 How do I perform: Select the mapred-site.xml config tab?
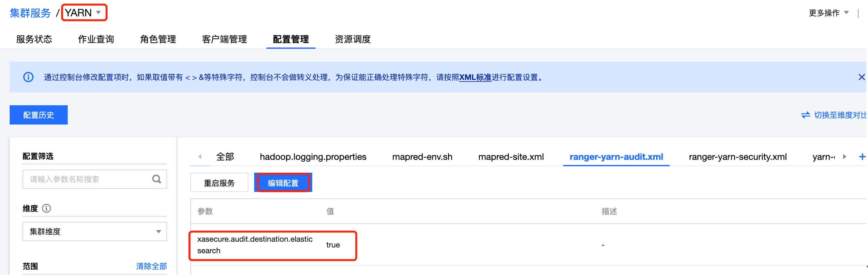511,157
